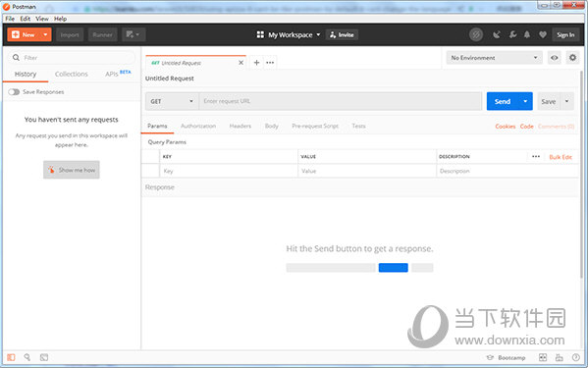Open the My Workspace switcher
588x368 pixels.
289,35
